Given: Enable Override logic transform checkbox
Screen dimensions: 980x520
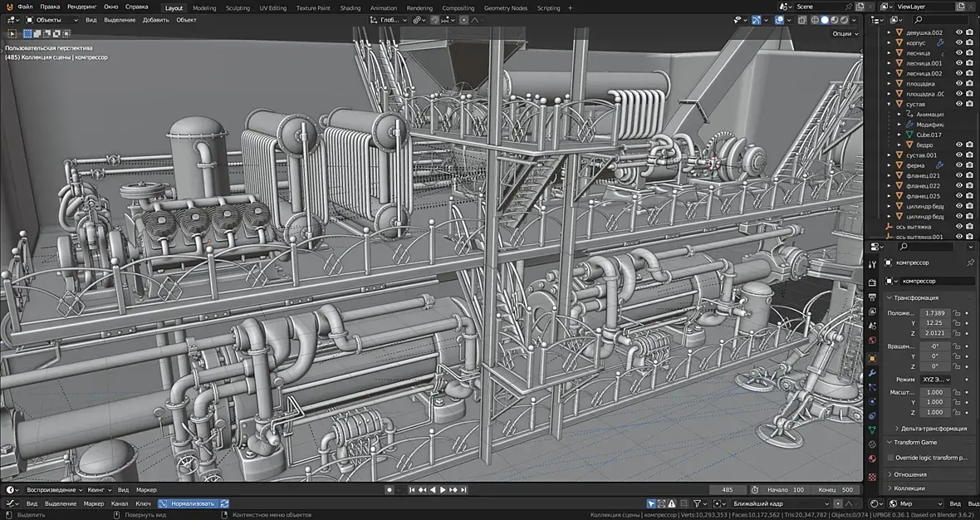Looking at the screenshot, I should coord(891,458).
